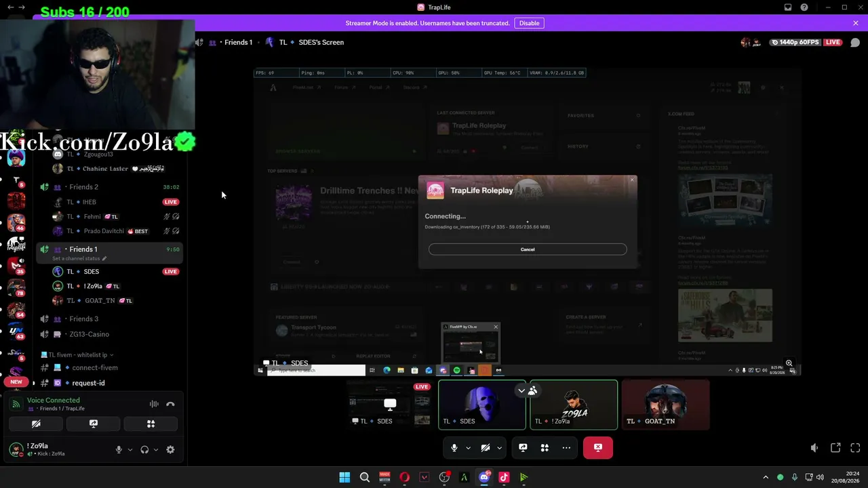Open the server icon with 35 badge

coord(16,266)
